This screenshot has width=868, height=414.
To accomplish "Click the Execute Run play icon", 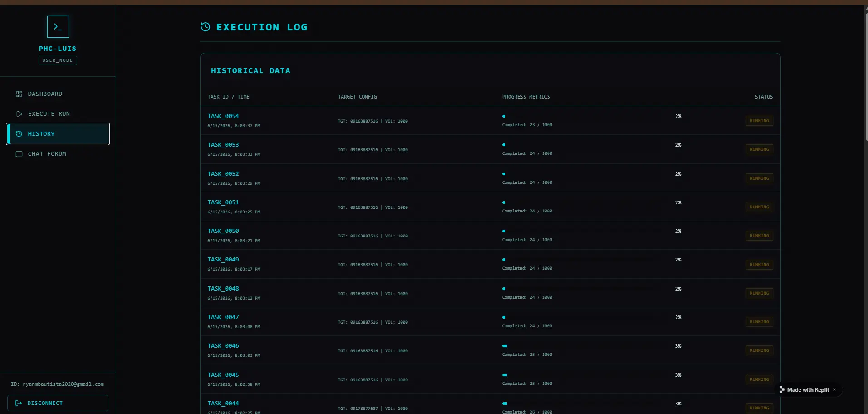I will coord(19,114).
